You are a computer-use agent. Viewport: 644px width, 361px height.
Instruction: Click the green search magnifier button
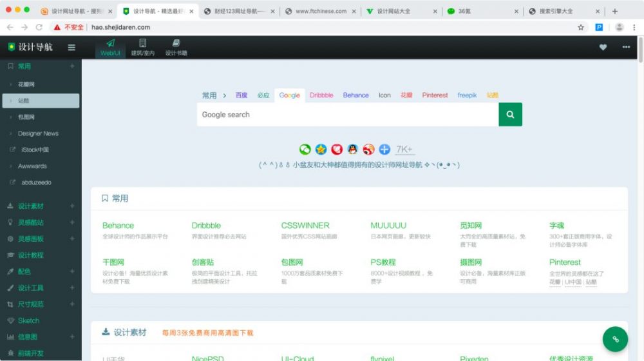tap(510, 115)
